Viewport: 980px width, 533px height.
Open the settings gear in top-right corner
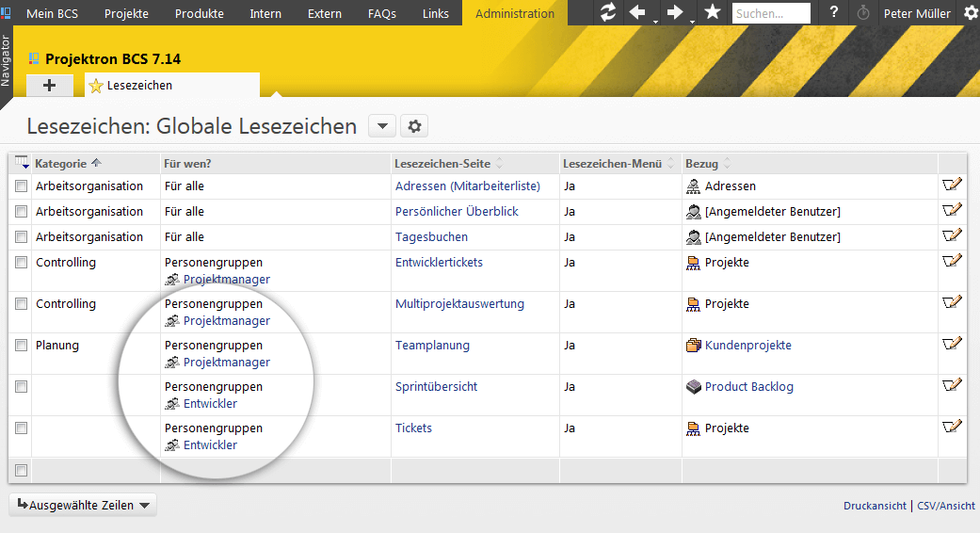pyautogui.click(x=972, y=13)
